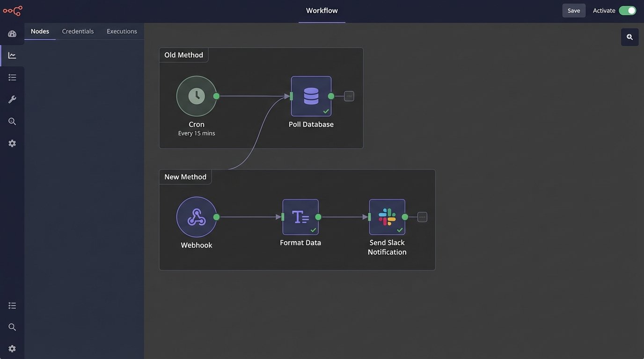Select the Nodes tab
Viewport: 644px width, 359px height.
40,31
